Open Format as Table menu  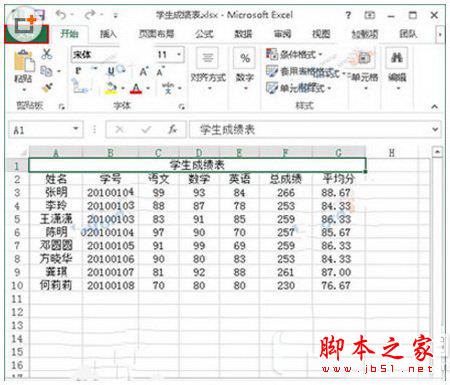click(306, 71)
